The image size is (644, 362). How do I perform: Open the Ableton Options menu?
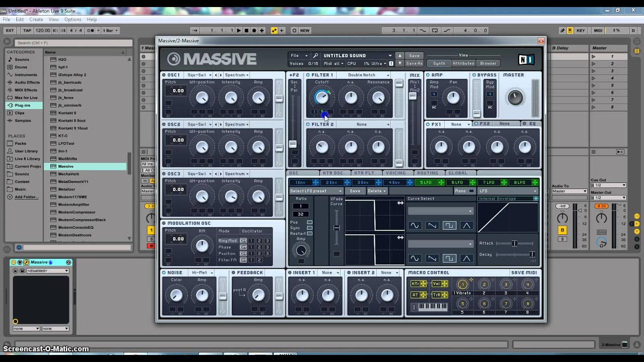[72, 20]
